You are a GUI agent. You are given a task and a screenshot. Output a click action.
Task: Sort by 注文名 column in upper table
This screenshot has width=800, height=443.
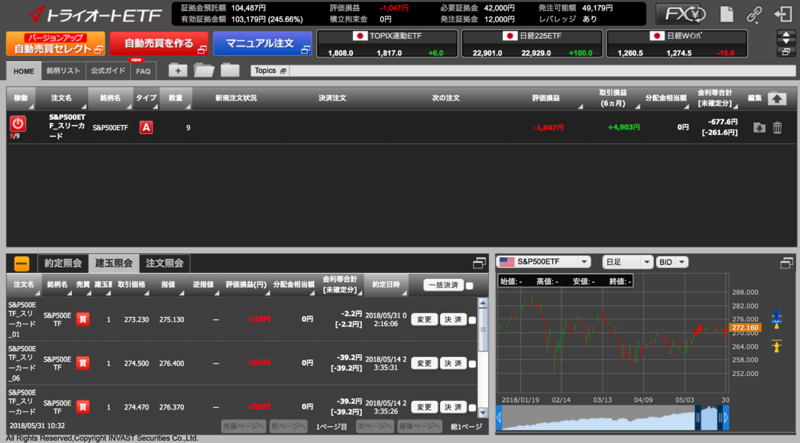[61, 98]
